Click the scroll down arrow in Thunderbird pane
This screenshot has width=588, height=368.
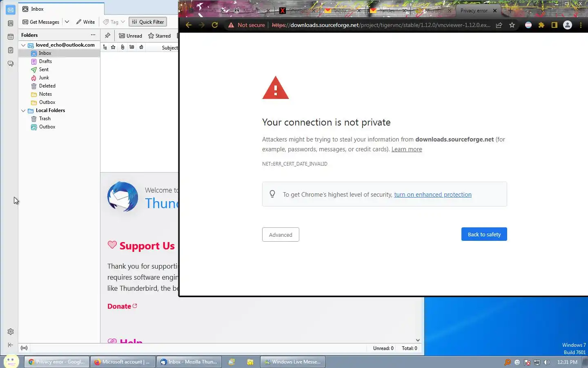tap(418, 340)
